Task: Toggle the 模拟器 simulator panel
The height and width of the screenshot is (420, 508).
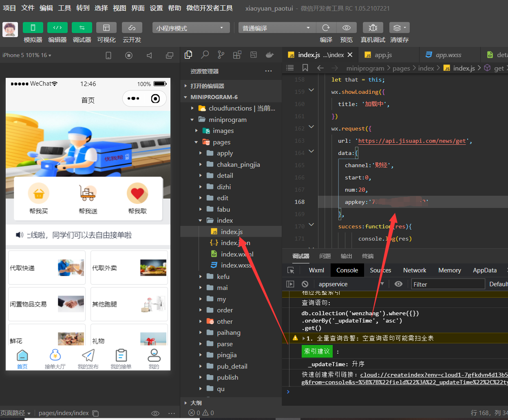Action: tap(33, 27)
